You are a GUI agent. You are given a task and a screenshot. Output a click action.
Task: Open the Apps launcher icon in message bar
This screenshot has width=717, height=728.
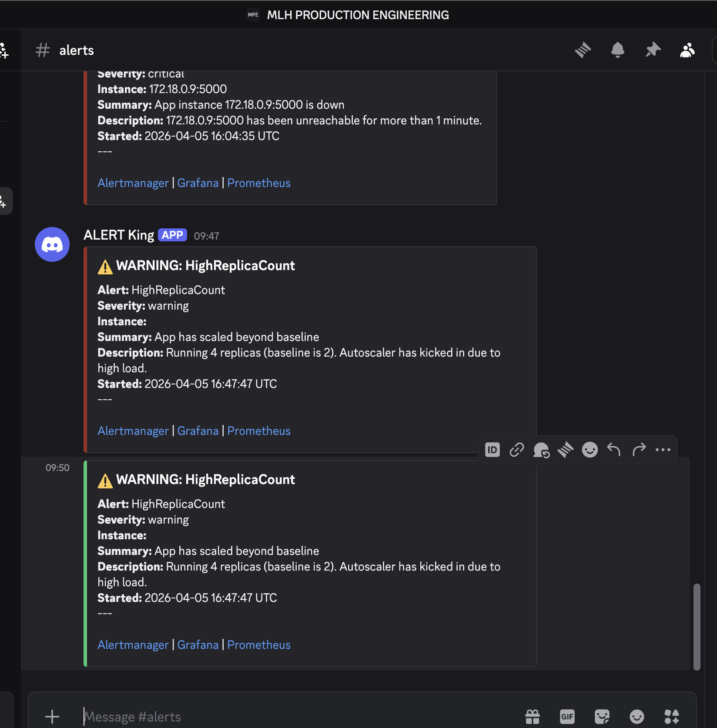[672, 717]
